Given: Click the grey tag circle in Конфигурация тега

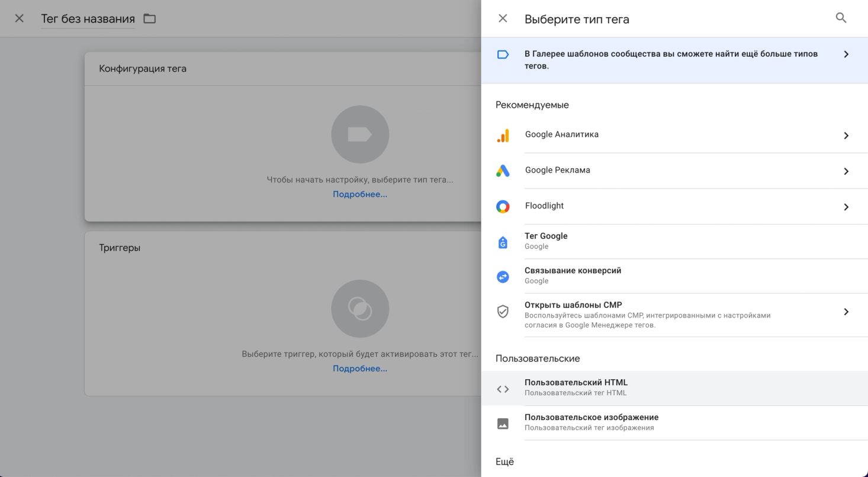Looking at the screenshot, I should pyautogui.click(x=360, y=135).
